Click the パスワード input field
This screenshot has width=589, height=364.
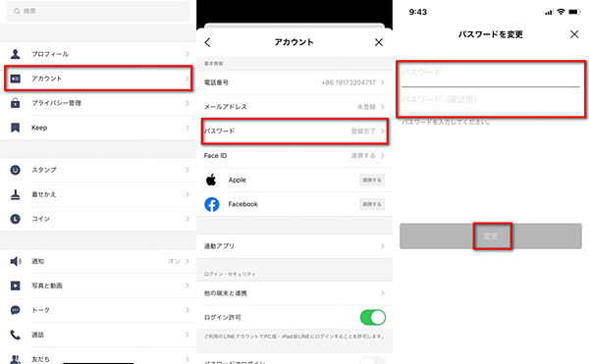pos(491,74)
